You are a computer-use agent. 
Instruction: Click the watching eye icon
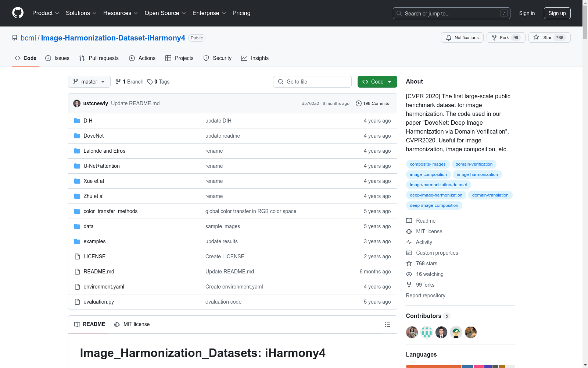(409, 274)
